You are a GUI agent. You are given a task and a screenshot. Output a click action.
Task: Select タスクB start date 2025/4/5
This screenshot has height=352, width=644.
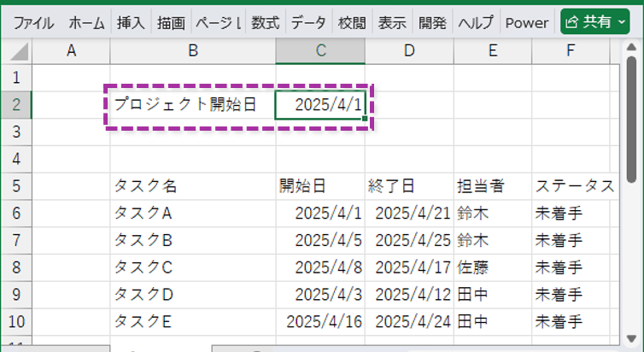click(x=320, y=240)
